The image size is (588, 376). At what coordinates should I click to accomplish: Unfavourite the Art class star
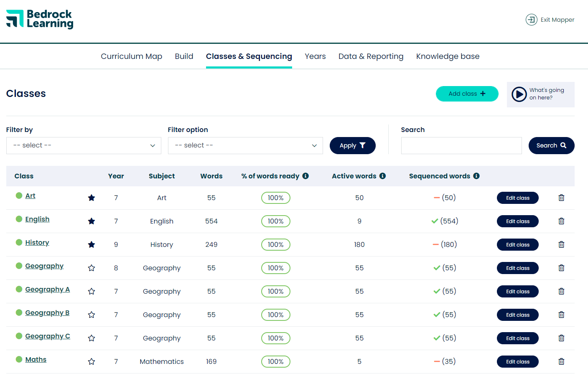click(92, 198)
